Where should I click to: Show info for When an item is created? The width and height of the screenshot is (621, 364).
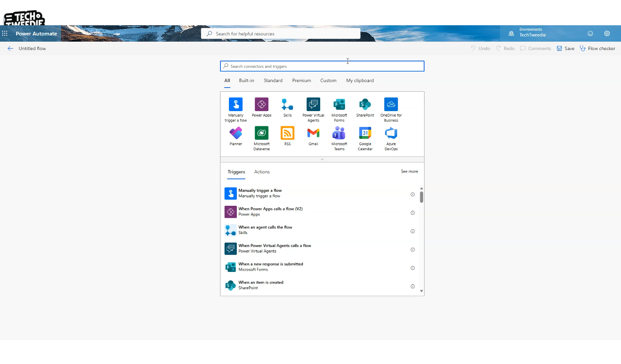coord(412,287)
